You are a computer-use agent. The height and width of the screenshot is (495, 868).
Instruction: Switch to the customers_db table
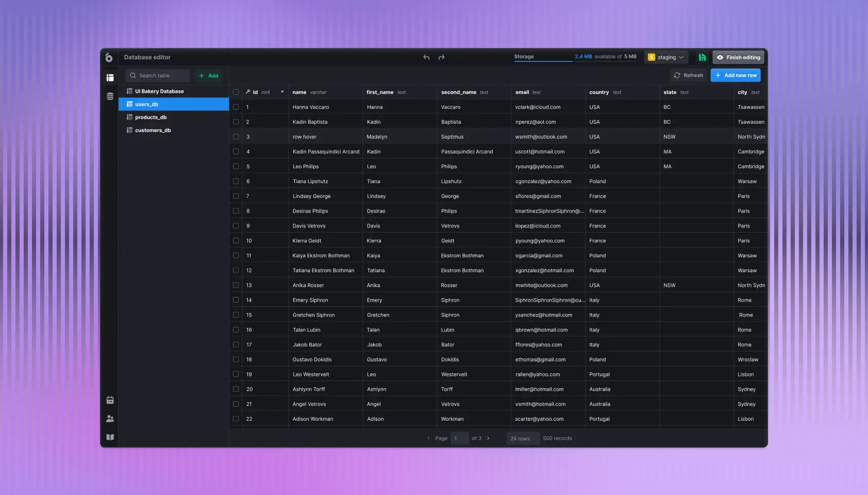152,130
